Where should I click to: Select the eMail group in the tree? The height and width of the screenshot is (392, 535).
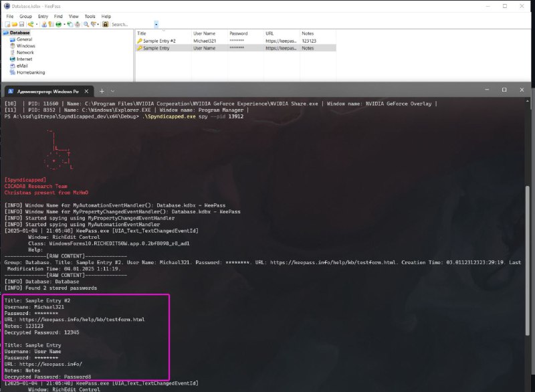[x=22, y=66]
